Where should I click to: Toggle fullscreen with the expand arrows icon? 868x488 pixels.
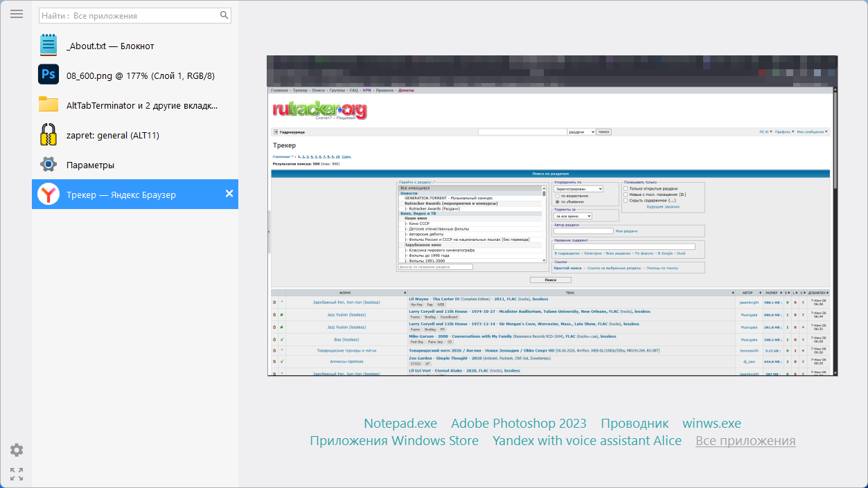[x=17, y=474]
